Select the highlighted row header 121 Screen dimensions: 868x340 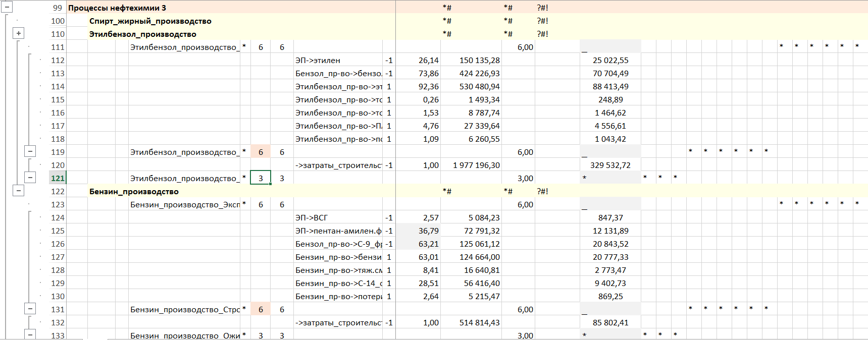[58, 178]
